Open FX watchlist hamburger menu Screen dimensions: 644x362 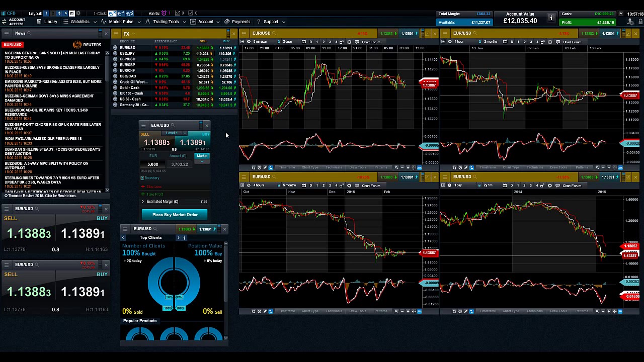[x=116, y=34]
